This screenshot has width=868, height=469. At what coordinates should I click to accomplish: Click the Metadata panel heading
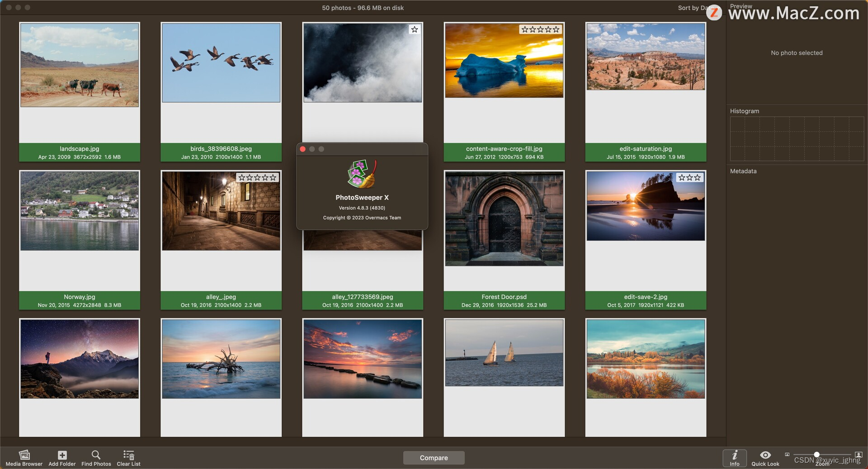[x=743, y=171]
